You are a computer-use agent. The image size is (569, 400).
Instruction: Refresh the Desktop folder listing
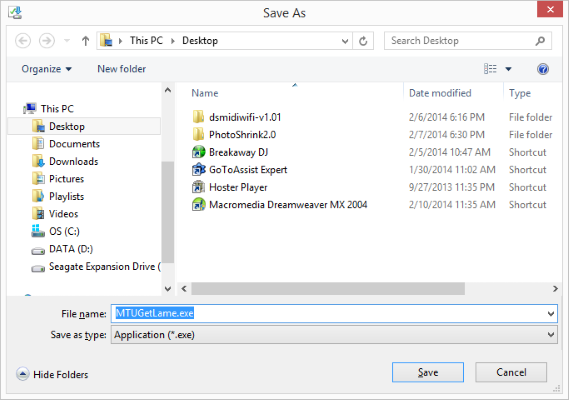pyautogui.click(x=363, y=41)
